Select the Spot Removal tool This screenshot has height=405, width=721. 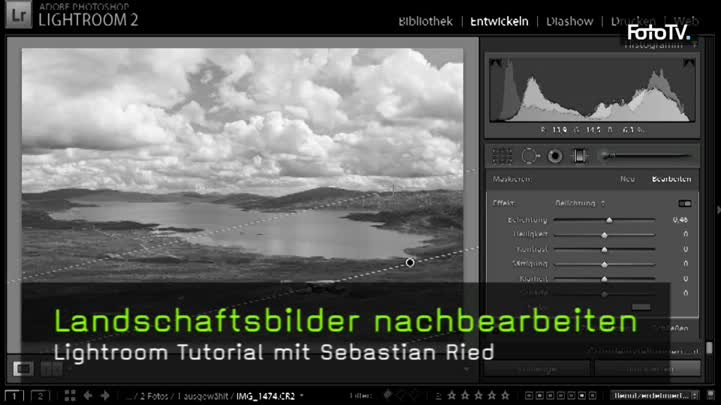pyautogui.click(x=529, y=156)
